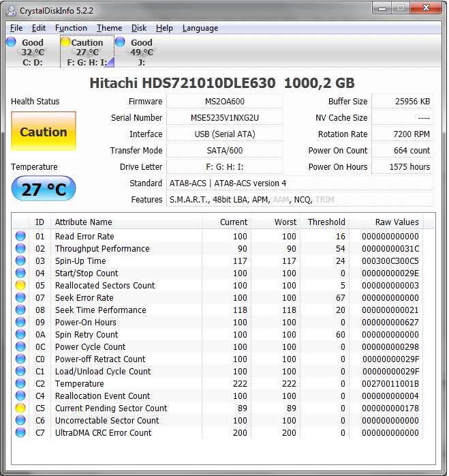Viewport: 449px width, 476px height.
Task: Click status icon of Seek Error Rate row
Action: coord(20,297)
